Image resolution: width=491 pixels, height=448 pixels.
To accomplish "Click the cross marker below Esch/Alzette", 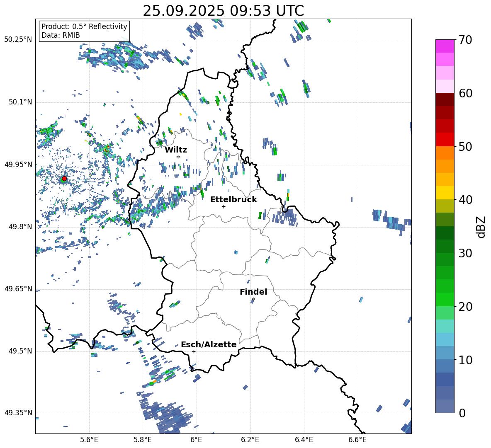I will point(194,351).
